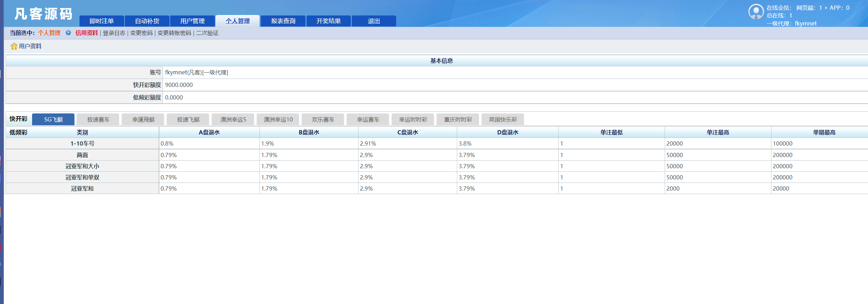Click account value fkymnet(凡客)[一级代理]

197,72
